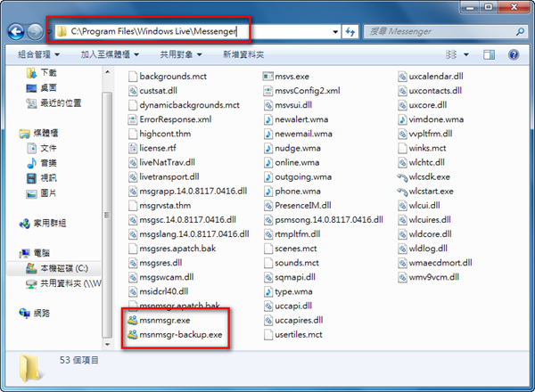Select msnmsgr.exe messenger icon
Screen dimensions: 535x392
tap(132, 321)
